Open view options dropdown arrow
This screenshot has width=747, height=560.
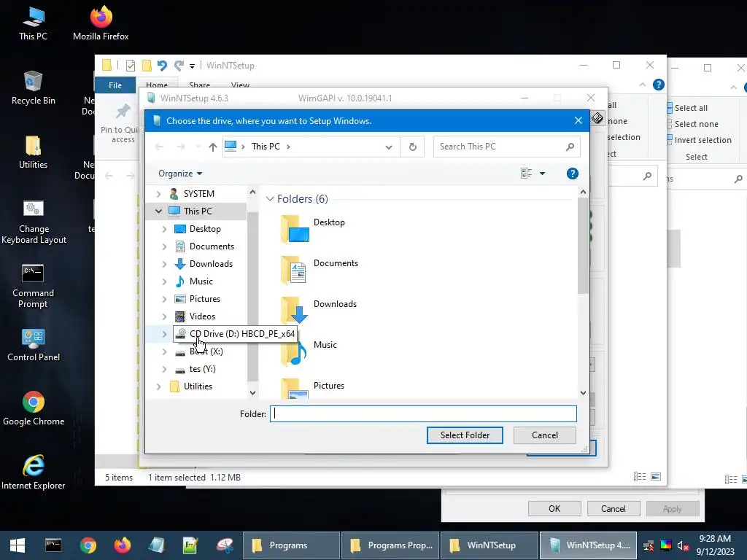[542, 174]
